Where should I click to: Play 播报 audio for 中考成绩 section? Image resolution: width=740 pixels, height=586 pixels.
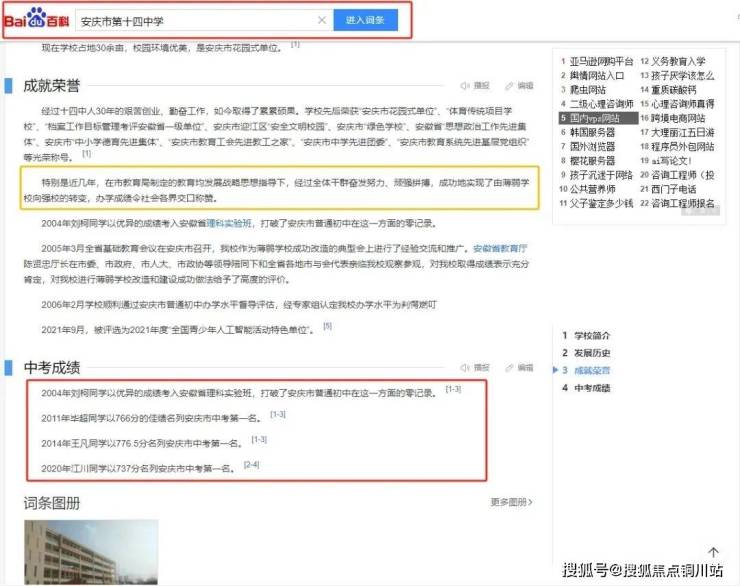pos(475,367)
